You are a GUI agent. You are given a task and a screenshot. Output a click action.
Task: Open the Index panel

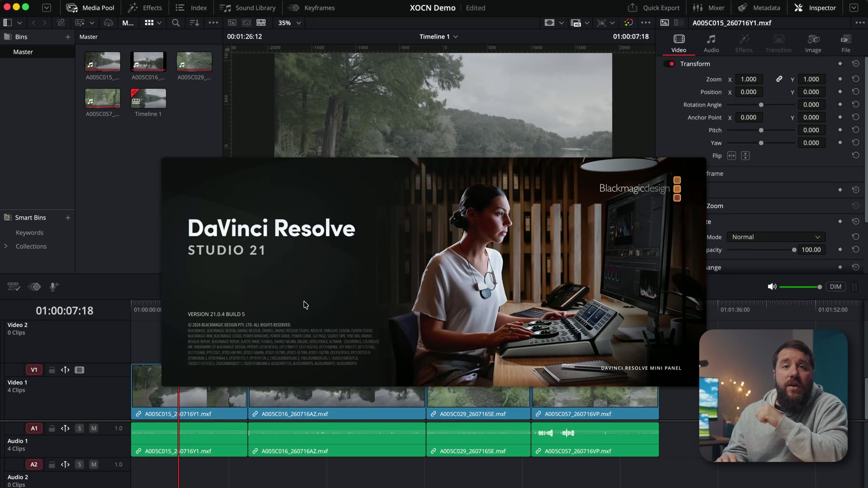click(191, 8)
